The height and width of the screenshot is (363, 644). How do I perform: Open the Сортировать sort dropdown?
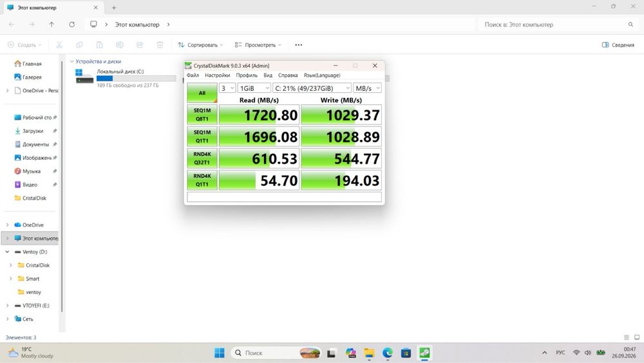tap(200, 44)
